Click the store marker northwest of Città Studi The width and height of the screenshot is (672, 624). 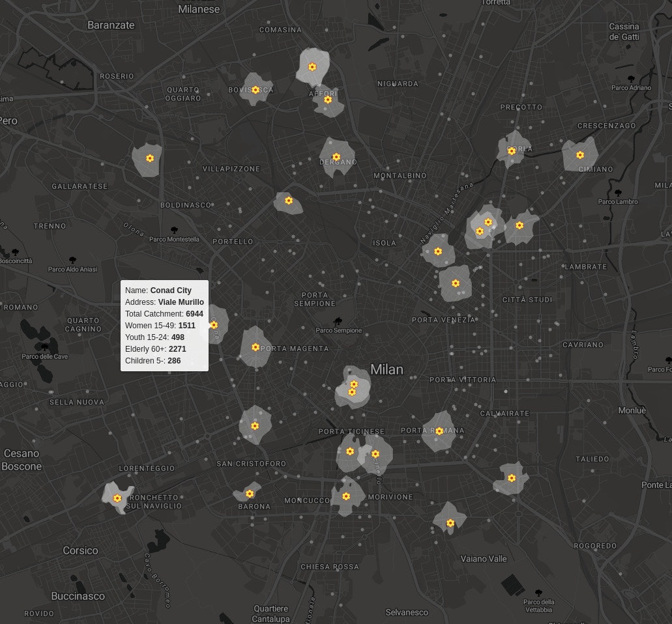click(x=456, y=283)
